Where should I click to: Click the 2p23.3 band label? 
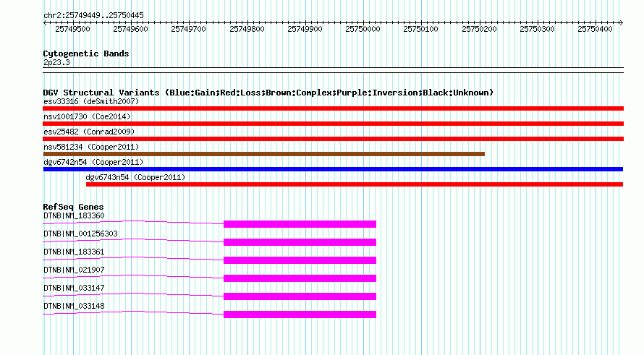coord(56,62)
